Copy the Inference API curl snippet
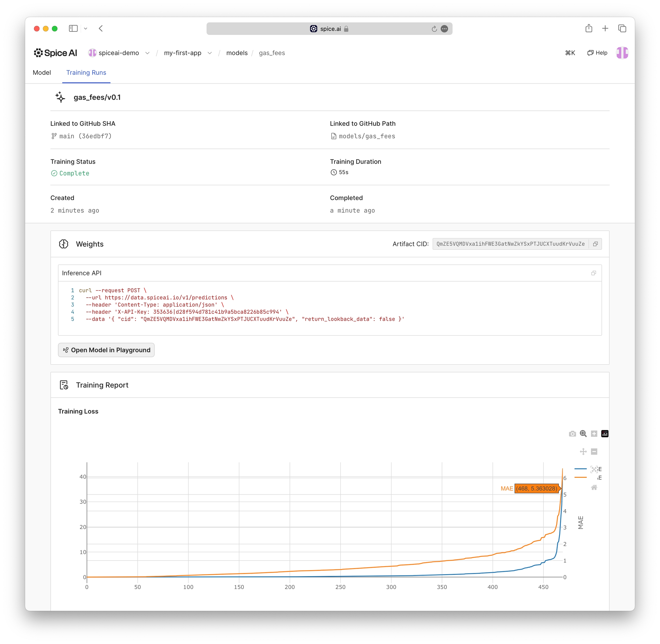Screen dimensions: 660x644 coord(593,273)
